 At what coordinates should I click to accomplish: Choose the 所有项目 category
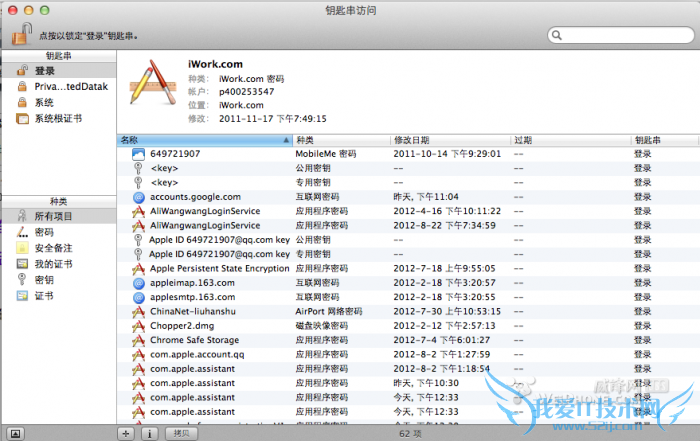[x=59, y=216]
